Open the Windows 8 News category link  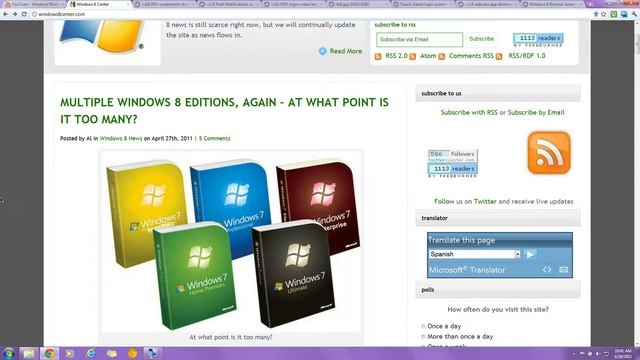tap(121, 138)
